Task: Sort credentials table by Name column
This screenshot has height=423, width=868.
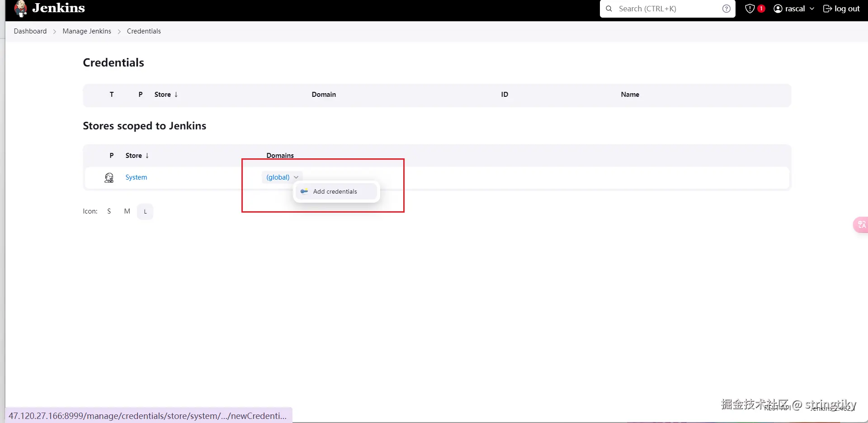Action: click(x=630, y=95)
